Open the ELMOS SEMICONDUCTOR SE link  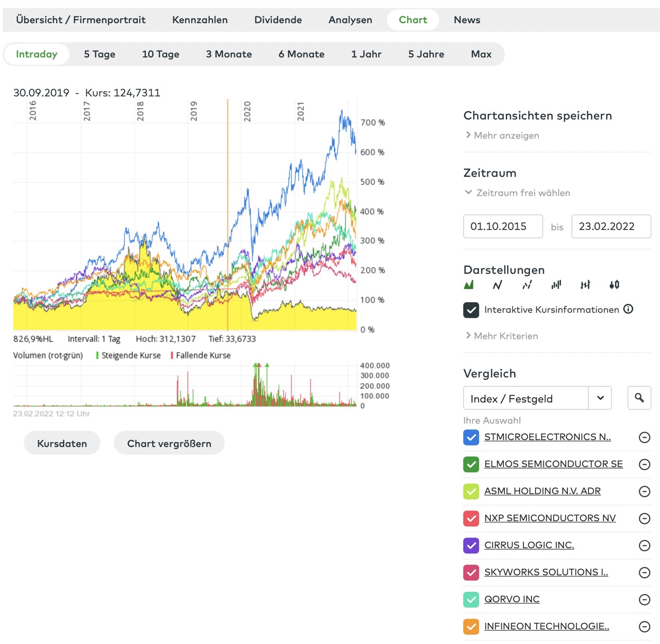point(553,464)
